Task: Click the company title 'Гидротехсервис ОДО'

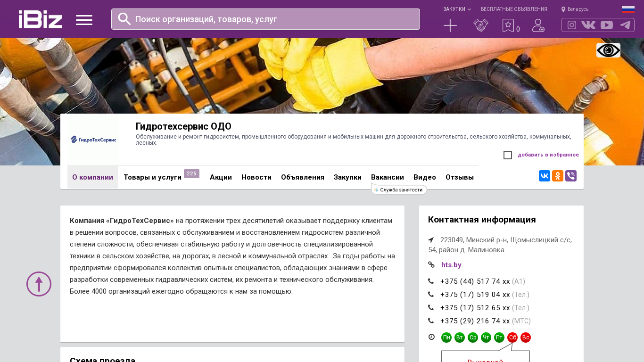Action: pyautogui.click(x=183, y=126)
